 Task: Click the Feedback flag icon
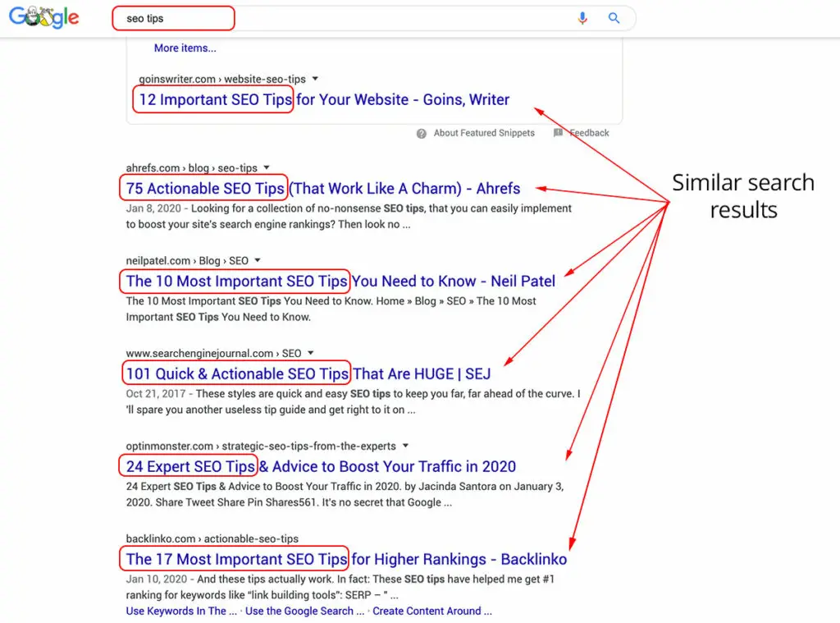coord(558,132)
